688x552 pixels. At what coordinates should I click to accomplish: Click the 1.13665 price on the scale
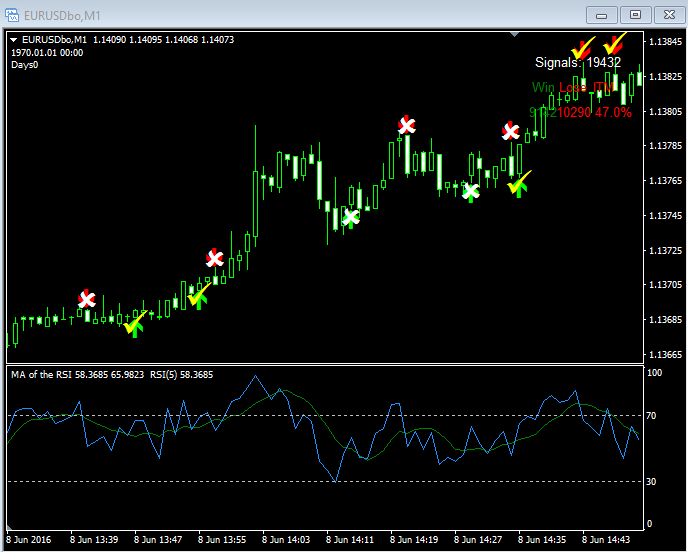666,355
